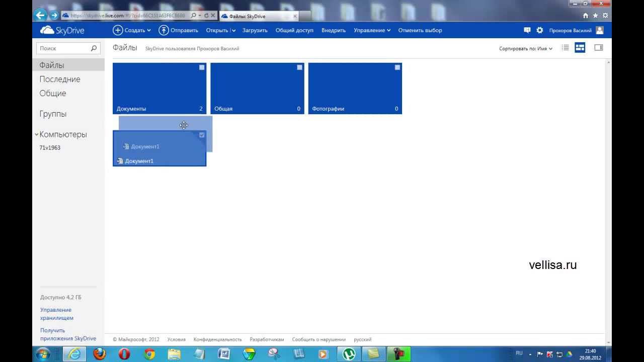The image size is (644, 362).
Task: Click Сообщить о нарушении footer link
Action: pos(319,339)
